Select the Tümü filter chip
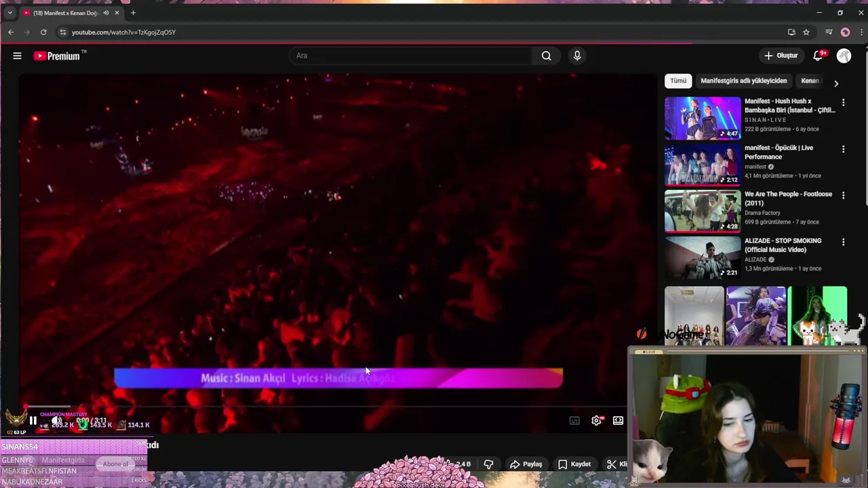This screenshot has width=868, height=488. pyautogui.click(x=678, y=81)
